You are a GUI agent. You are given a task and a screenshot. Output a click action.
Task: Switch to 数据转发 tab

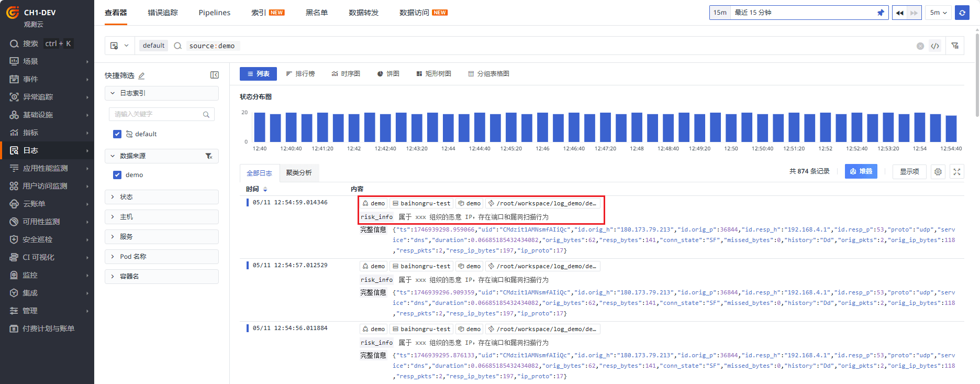coord(364,13)
